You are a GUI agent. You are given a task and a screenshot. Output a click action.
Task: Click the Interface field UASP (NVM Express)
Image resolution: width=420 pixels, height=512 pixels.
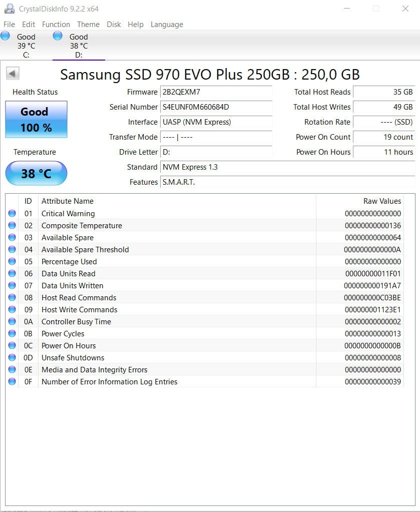point(216,122)
